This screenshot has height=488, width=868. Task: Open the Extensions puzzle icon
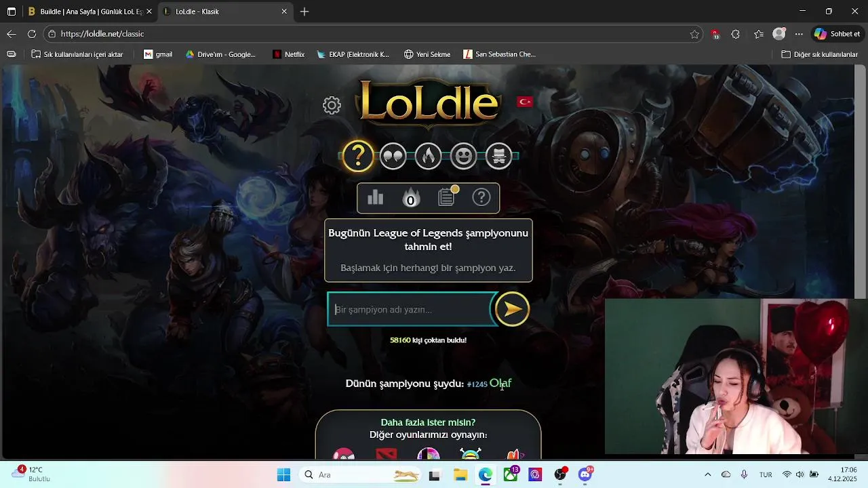click(x=736, y=34)
